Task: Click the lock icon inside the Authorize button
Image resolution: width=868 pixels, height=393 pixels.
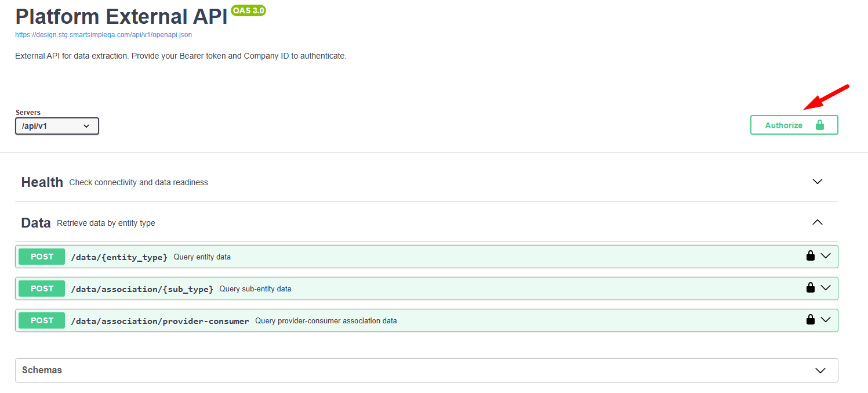Action: point(819,125)
